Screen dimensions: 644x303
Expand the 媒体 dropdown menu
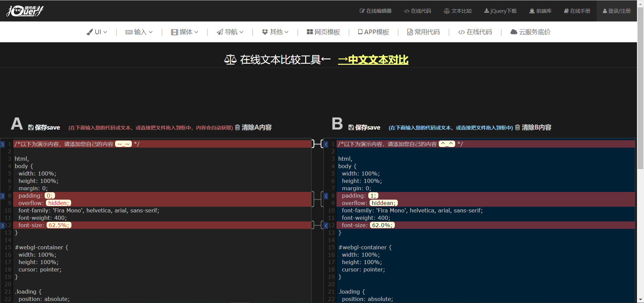pos(185,32)
